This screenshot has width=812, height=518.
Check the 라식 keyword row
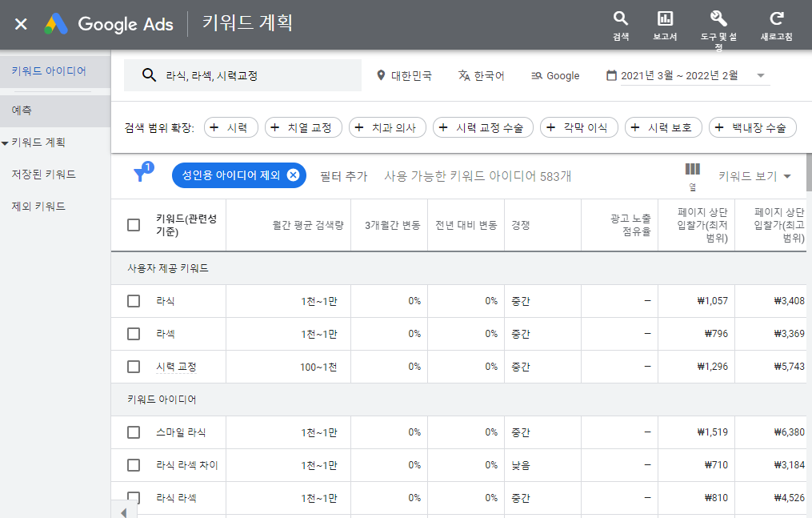point(134,301)
